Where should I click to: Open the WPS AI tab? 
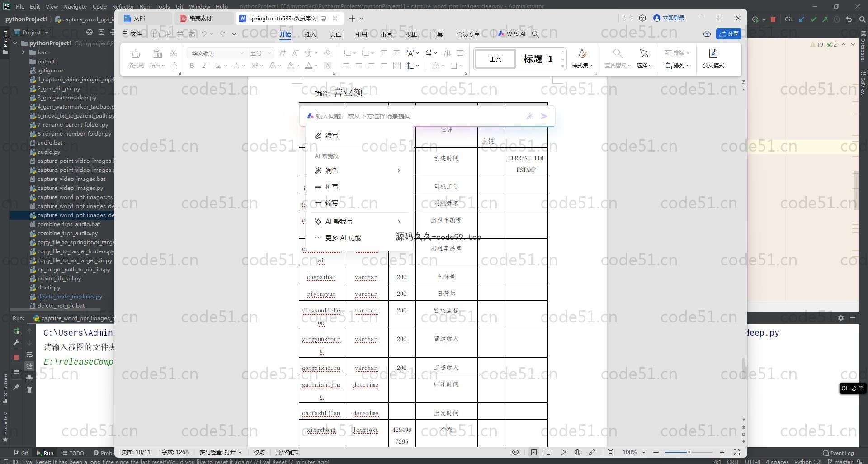point(512,34)
